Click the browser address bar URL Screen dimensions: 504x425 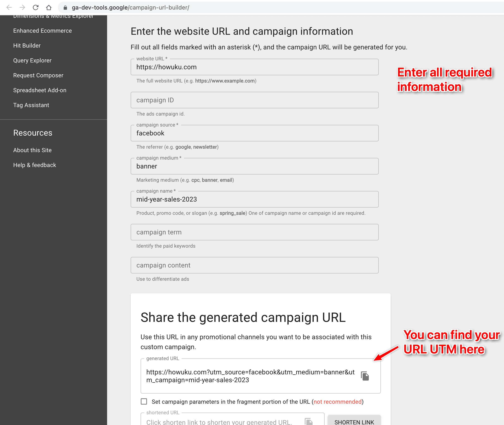[x=130, y=8]
